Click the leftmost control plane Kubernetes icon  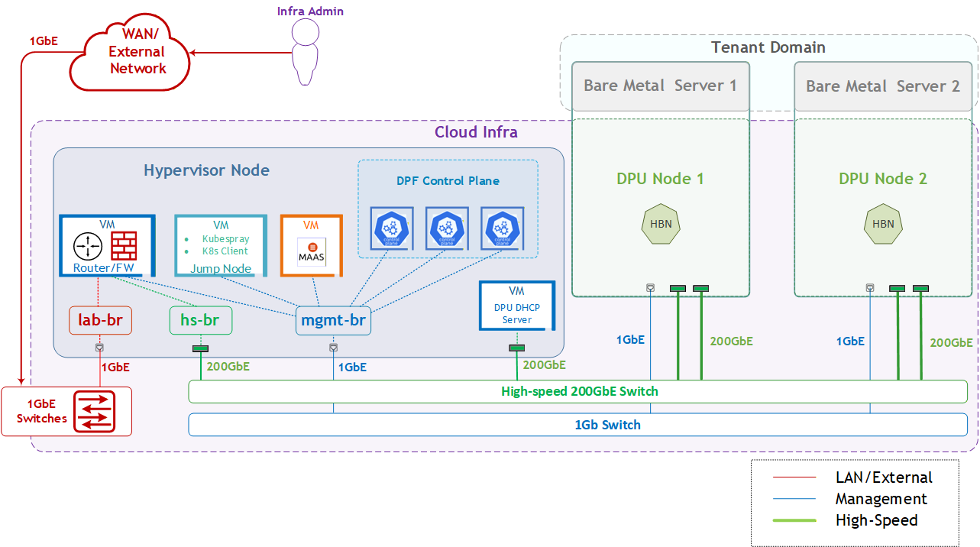point(392,228)
